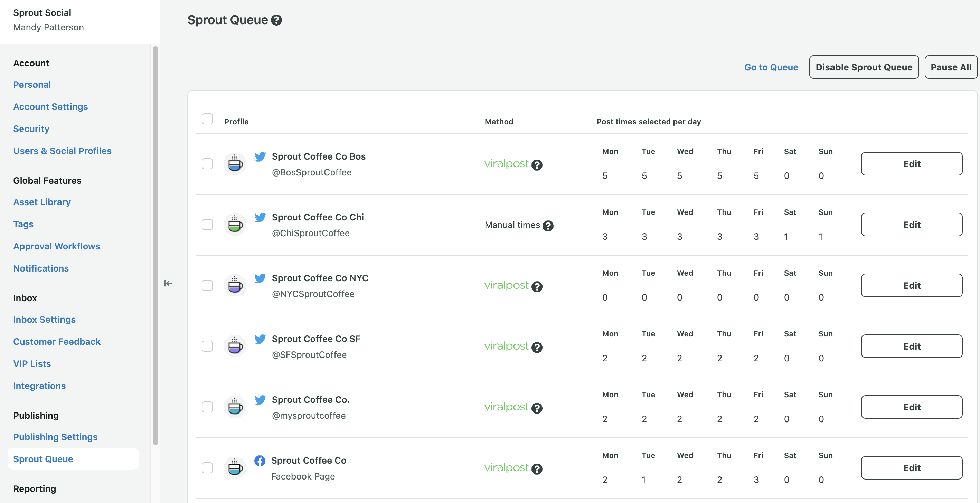Click the Twitter icon for Sprout Coffee Co Bos

pyautogui.click(x=260, y=156)
